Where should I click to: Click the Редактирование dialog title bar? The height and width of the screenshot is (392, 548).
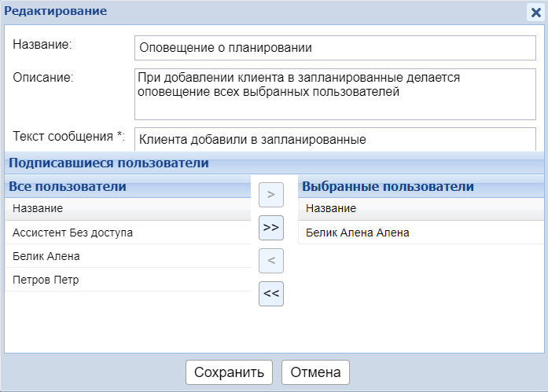click(236, 12)
